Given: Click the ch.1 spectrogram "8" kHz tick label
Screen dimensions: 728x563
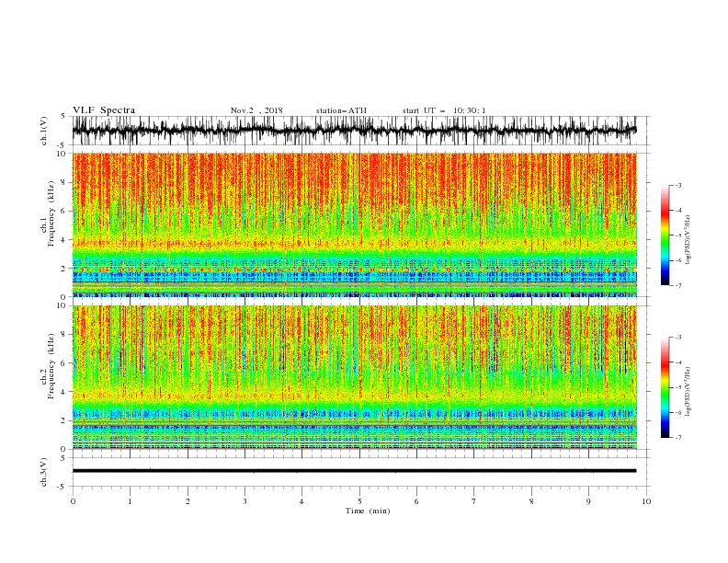Looking at the screenshot, I should [x=64, y=182].
